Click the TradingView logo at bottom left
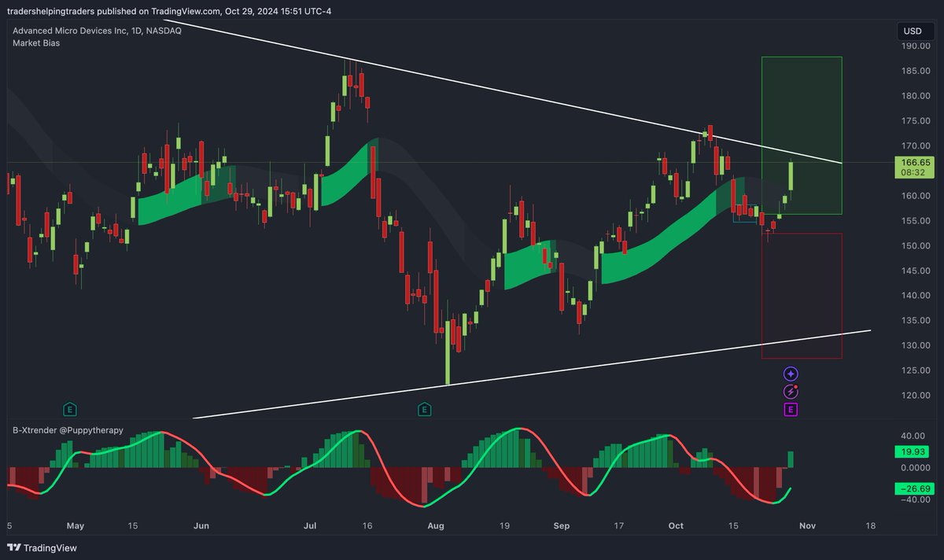This screenshot has height=560, width=944. point(42,547)
